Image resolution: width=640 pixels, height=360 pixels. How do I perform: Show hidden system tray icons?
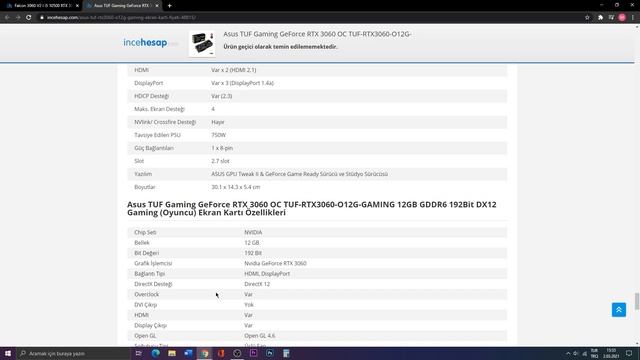coord(568,353)
